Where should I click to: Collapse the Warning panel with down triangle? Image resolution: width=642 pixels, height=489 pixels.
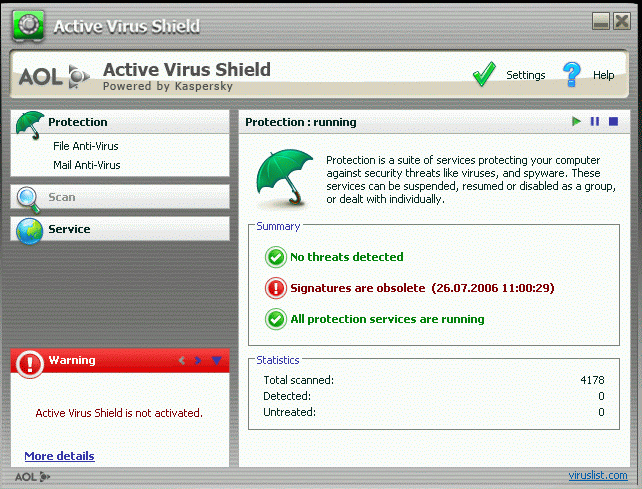point(217,360)
